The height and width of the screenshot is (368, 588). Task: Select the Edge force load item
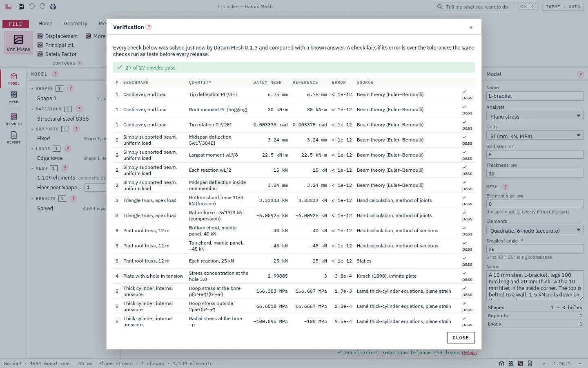tap(50, 158)
